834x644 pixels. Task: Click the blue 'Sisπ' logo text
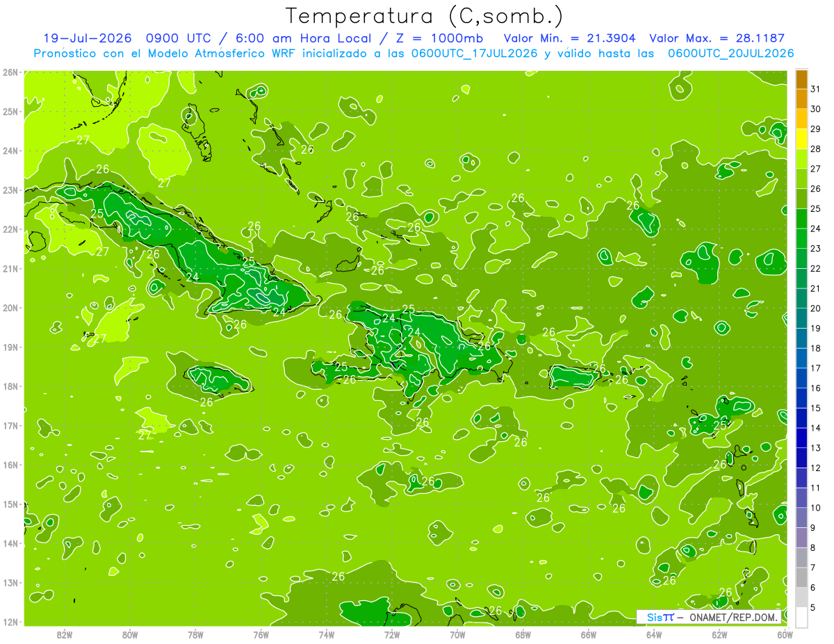[x=660, y=617]
